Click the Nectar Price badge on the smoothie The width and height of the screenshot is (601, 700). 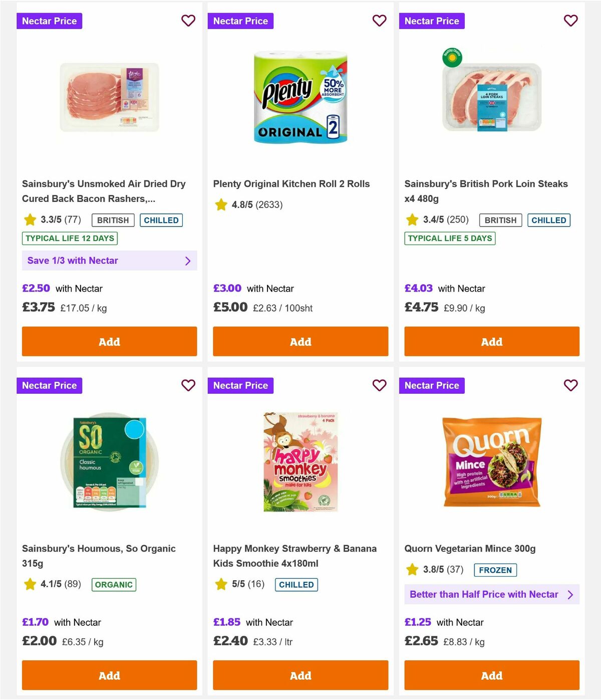click(x=240, y=385)
